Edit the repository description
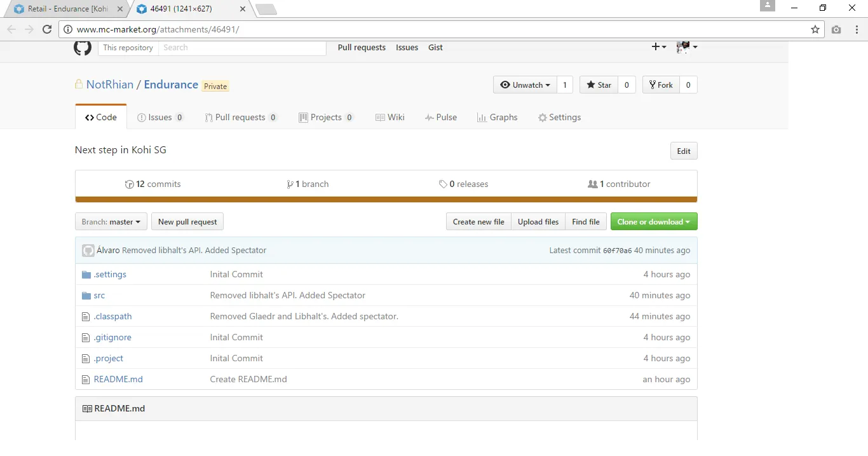Viewport: 868px width, 456px height. pos(684,151)
